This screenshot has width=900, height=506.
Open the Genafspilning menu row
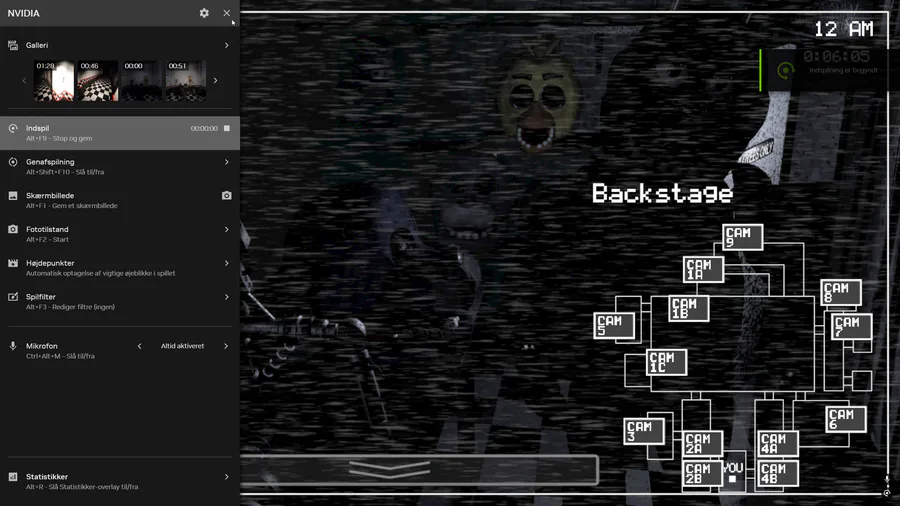coord(120,166)
